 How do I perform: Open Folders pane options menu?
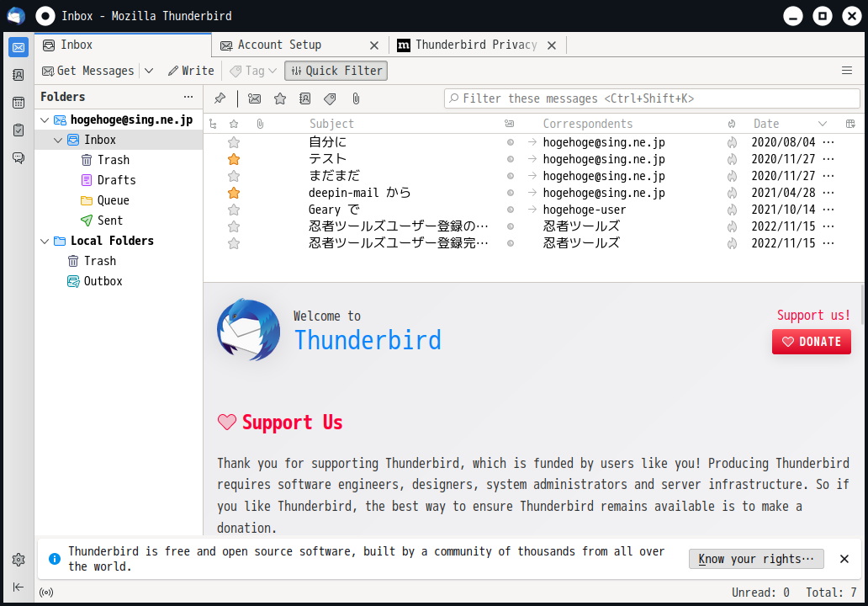[188, 97]
